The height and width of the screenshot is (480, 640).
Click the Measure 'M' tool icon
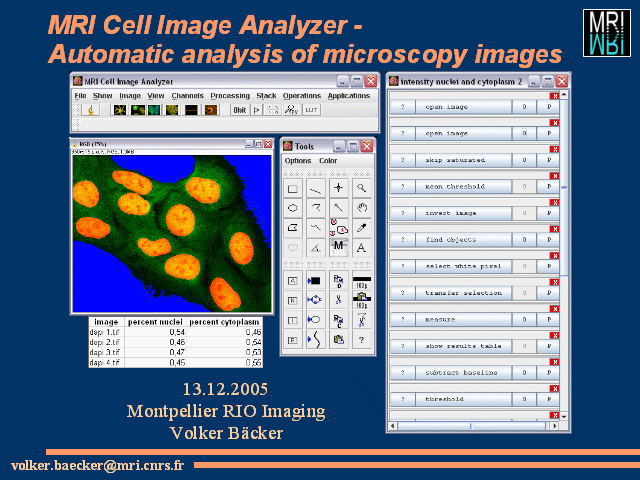pyautogui.click(x=338, y=247)
